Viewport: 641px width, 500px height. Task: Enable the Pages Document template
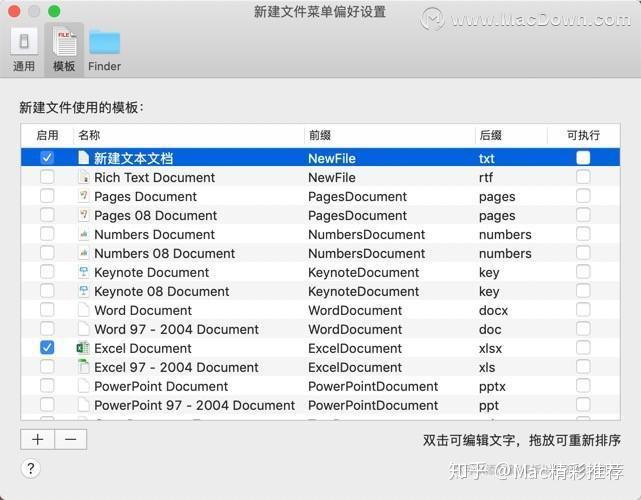(x=47, y=195)
